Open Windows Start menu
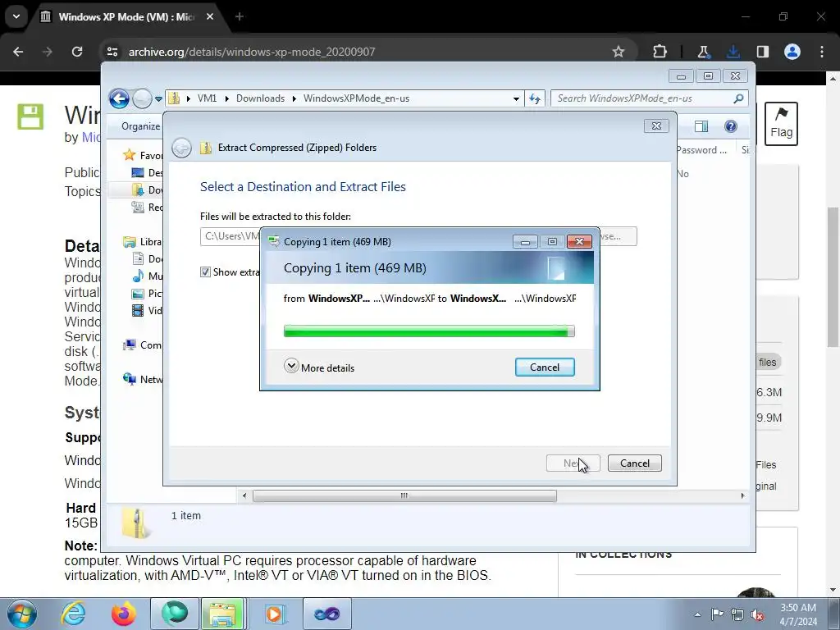Viewport: 840px width, 630px height. point(22,614)
